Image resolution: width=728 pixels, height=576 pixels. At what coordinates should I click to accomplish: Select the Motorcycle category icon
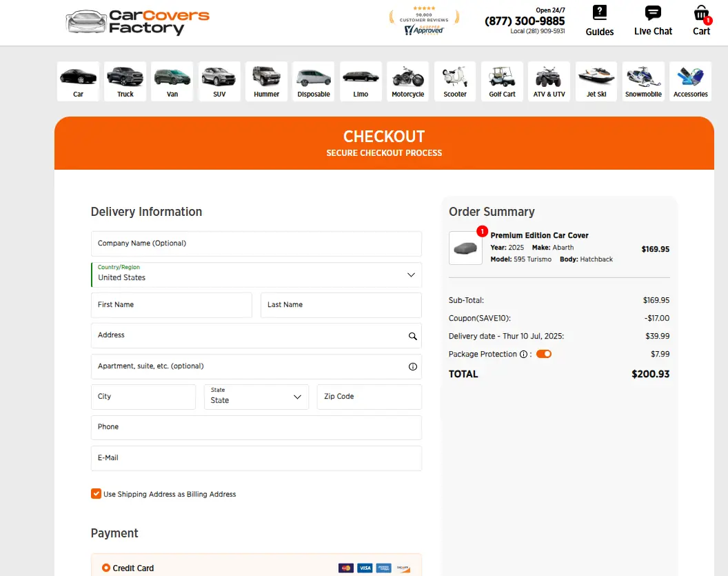coord(407,81)
